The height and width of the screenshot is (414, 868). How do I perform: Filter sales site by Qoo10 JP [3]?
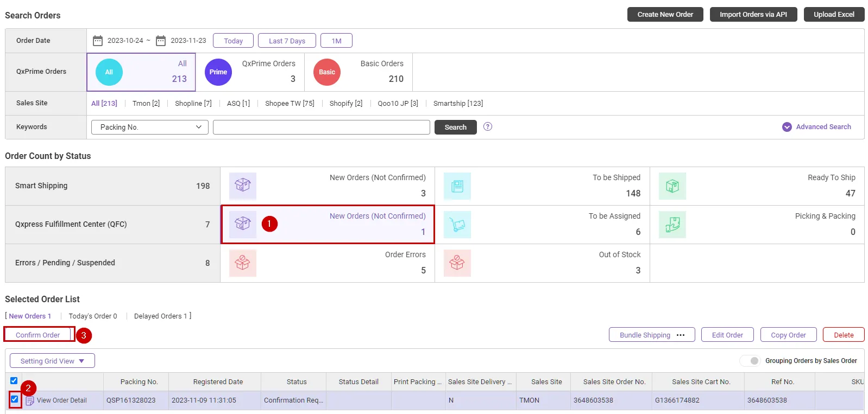(x=398, y=103)
